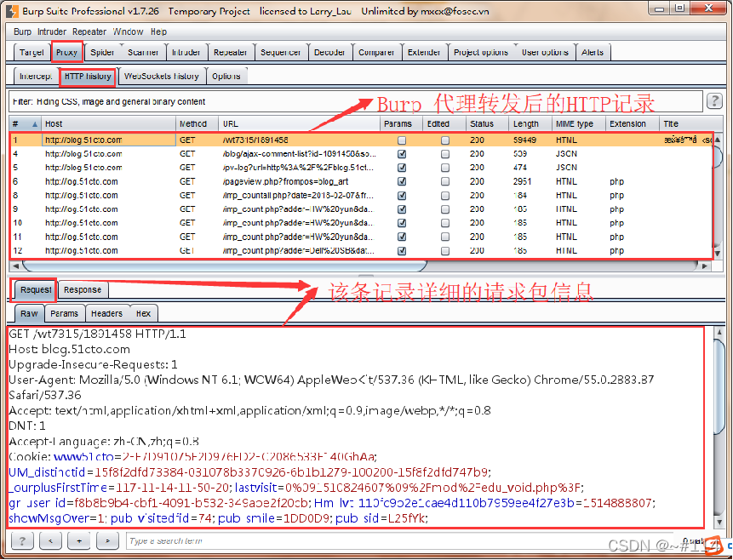Click the filter help question mark icon

click(x=713, y=101)
